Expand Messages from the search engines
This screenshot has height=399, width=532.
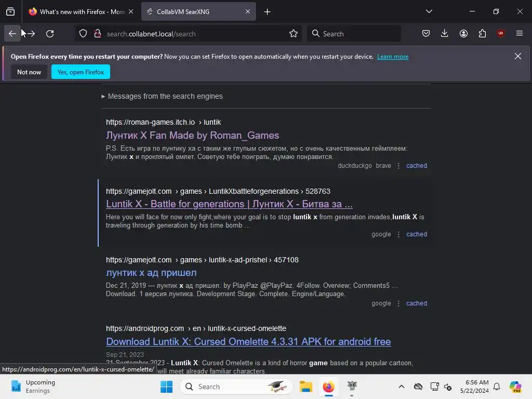pyautogui.click(x=162, y=96)
